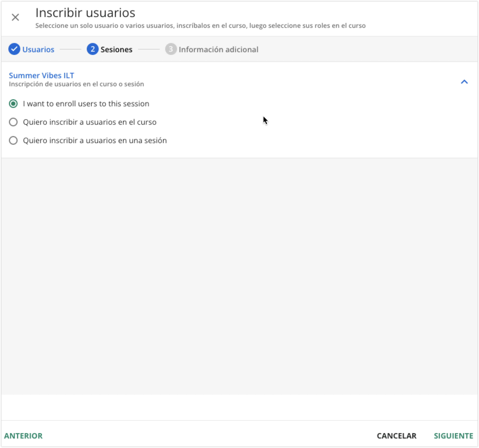Close the Inscribir usuarios dialog
Screen dimensions: 479x448
[x=15, y=17]
